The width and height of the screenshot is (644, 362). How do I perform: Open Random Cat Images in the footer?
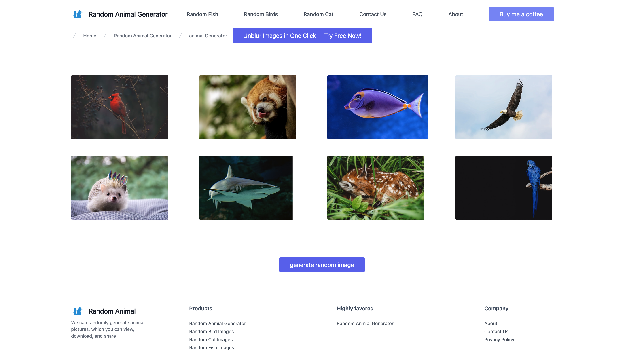(211, 339)
